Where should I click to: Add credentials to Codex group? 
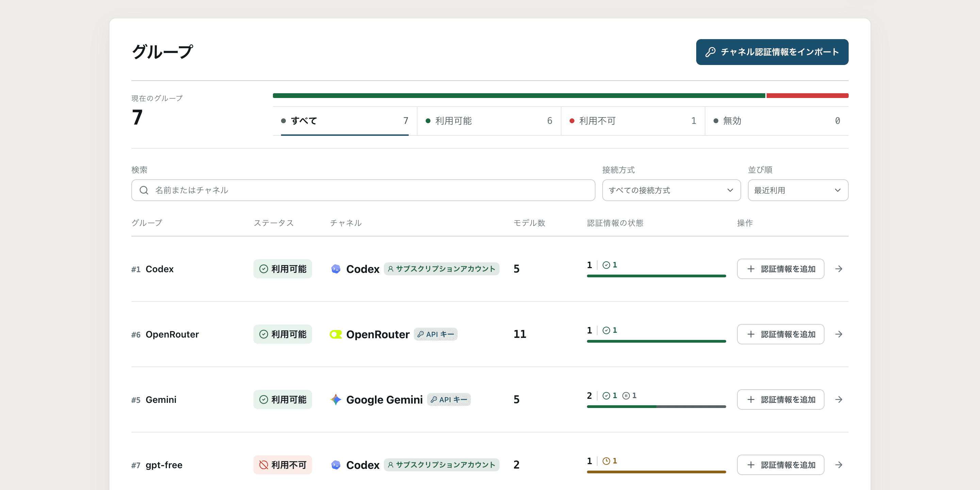coord(780,269)
